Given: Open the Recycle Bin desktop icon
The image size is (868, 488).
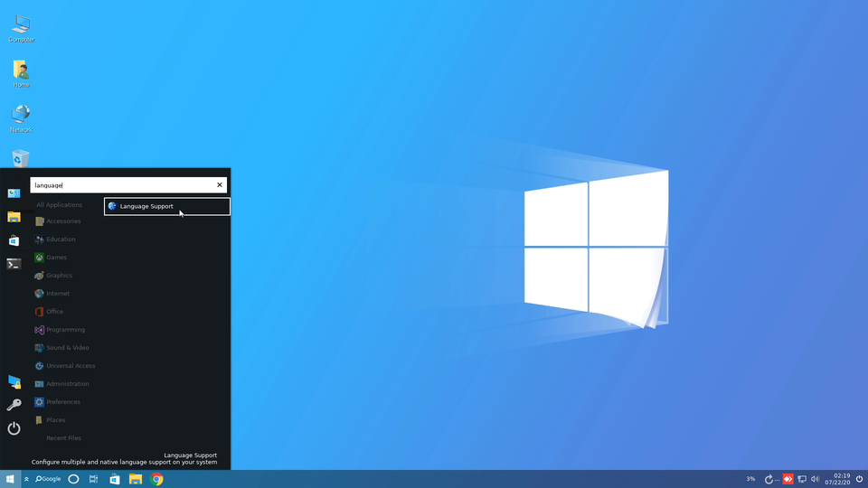Looking at the screenshot, I should [x=21, y=158].
